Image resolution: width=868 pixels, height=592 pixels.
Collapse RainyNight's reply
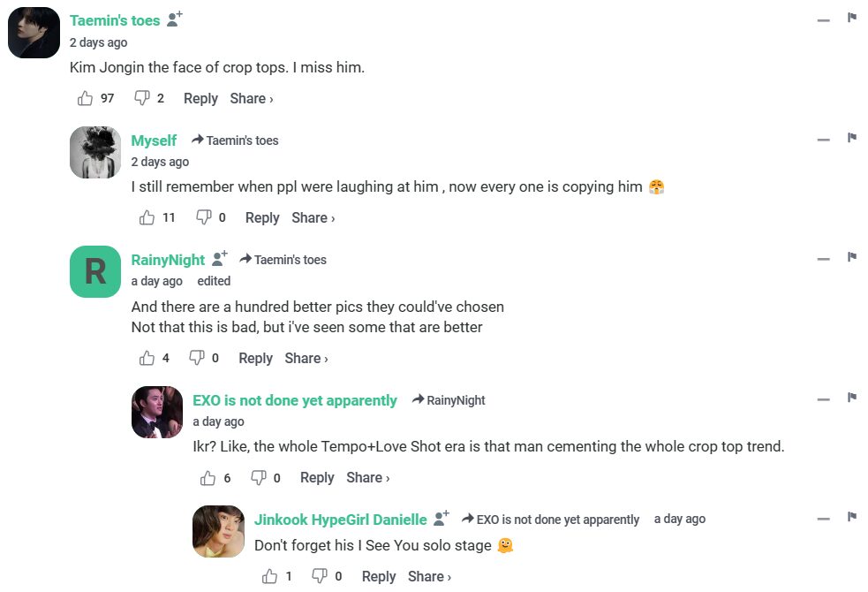[x=823, y=259]
